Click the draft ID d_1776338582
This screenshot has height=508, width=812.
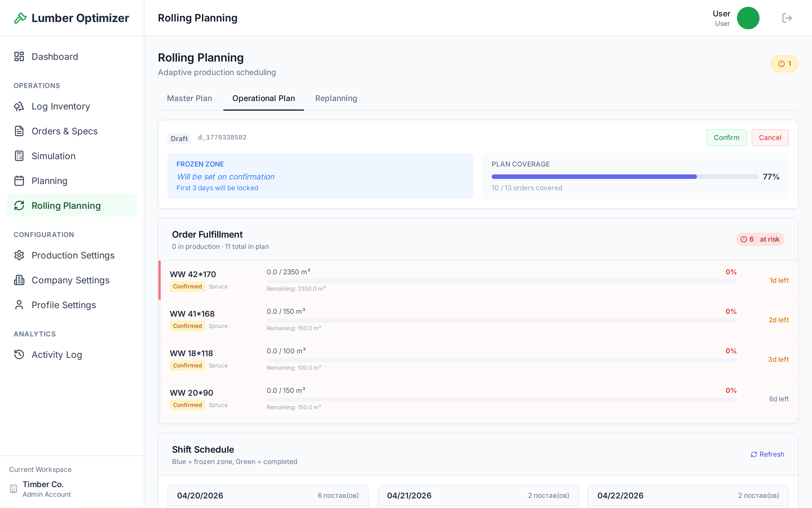[x=222, y=137]
